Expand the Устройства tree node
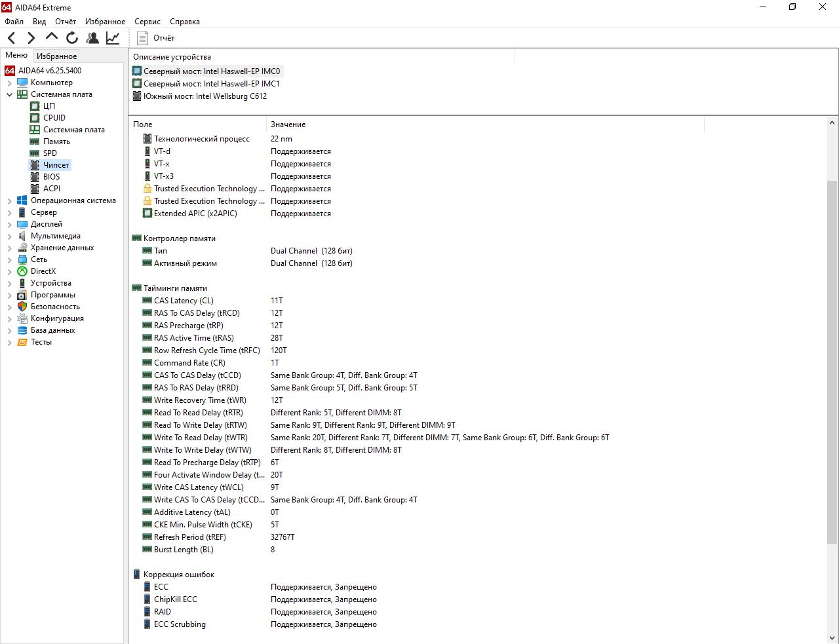Viewport: 839px width, 644px height. [10, 284]
